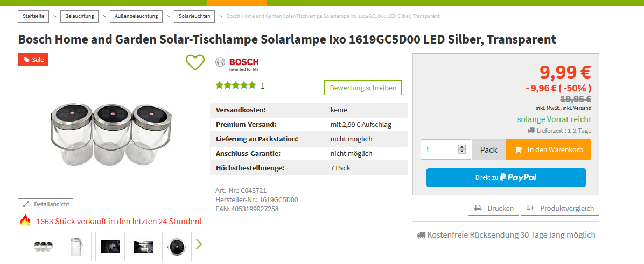Click the Bosch brand logo

[x=237, y=64]
